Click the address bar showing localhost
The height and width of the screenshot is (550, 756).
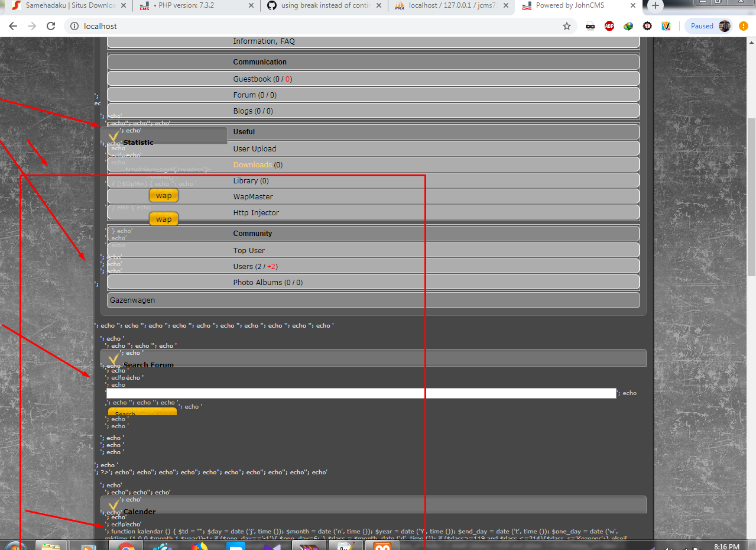pos(319,26)
